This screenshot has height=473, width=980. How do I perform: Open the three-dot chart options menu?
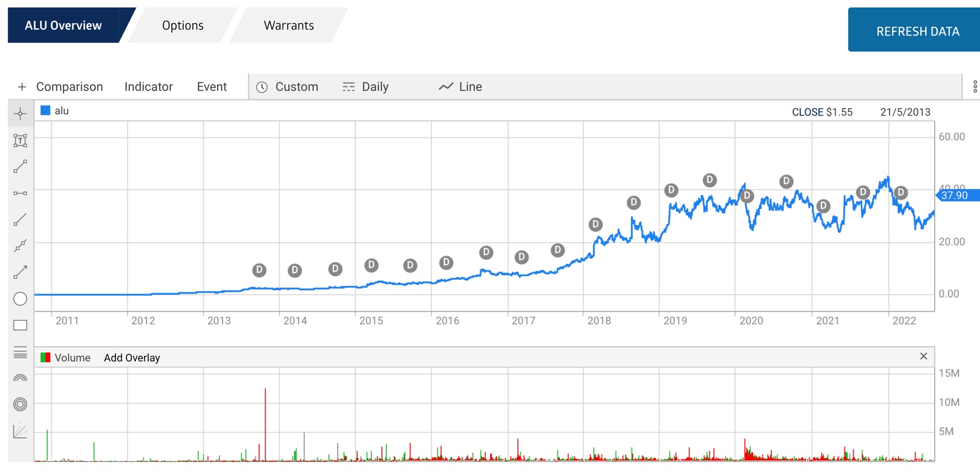point(974,87)
